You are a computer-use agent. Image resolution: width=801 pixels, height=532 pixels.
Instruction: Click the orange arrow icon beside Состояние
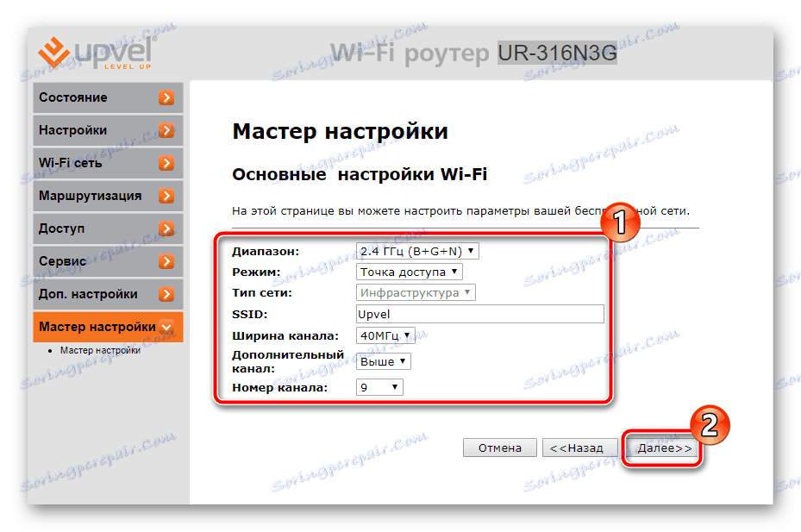[x=166, y=97]
